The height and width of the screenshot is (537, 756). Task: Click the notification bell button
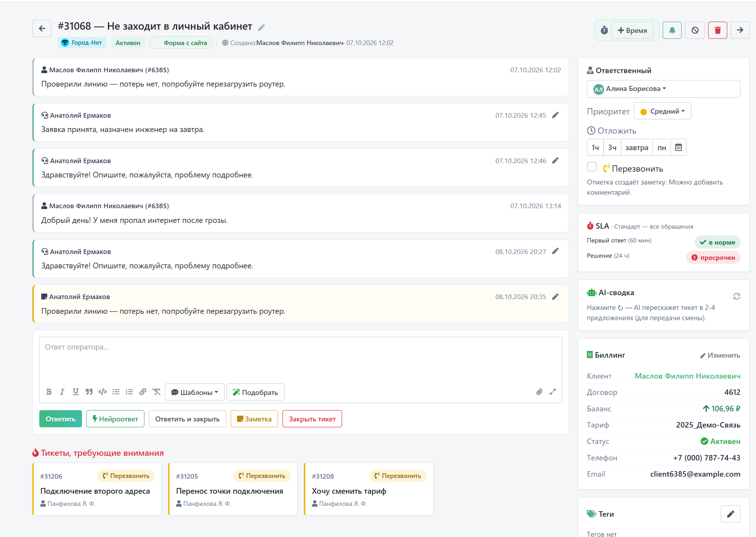pos(672,30)
